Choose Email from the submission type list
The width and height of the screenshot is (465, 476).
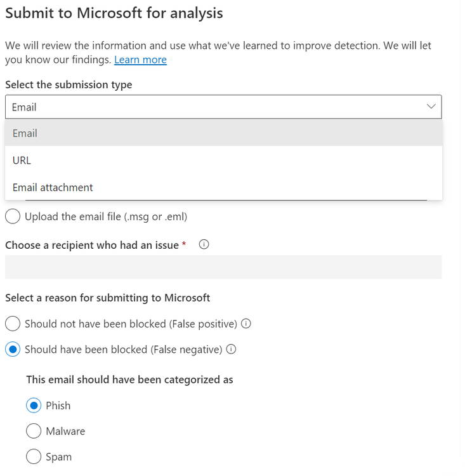[x=25, y=133]
